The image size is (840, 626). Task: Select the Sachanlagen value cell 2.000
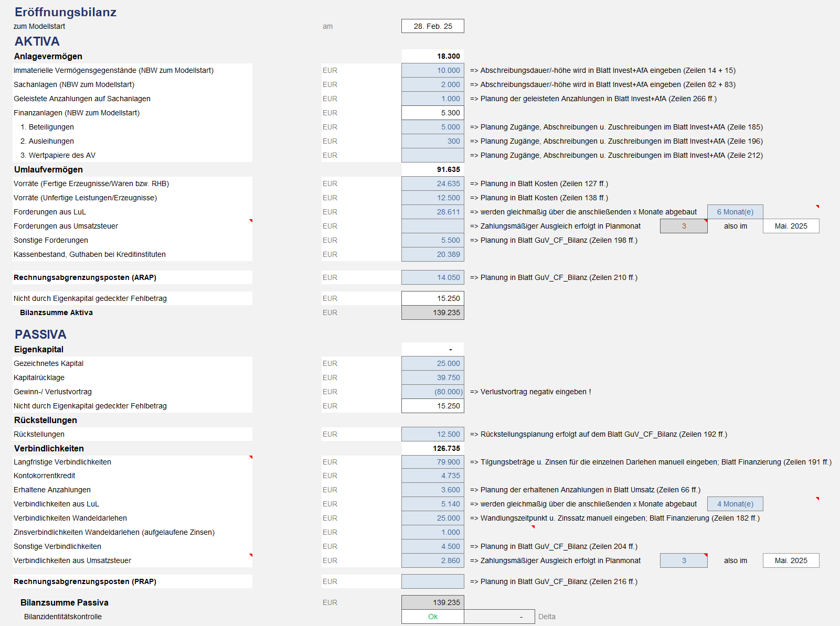433,84
